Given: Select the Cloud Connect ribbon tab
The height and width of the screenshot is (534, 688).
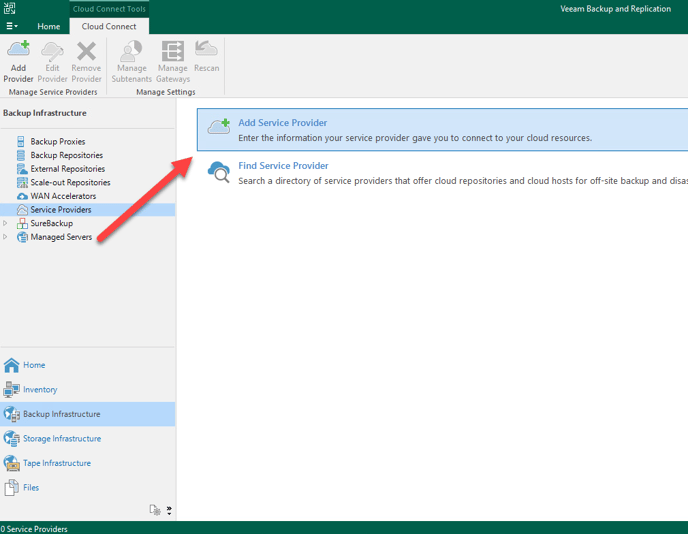Looking at the screenshot, I should point(109,26).
